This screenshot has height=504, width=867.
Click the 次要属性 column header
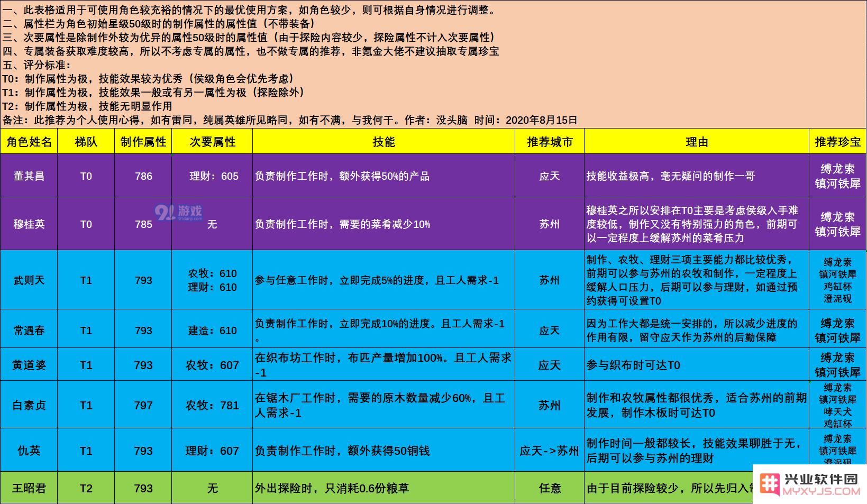[x=212, y=142]
